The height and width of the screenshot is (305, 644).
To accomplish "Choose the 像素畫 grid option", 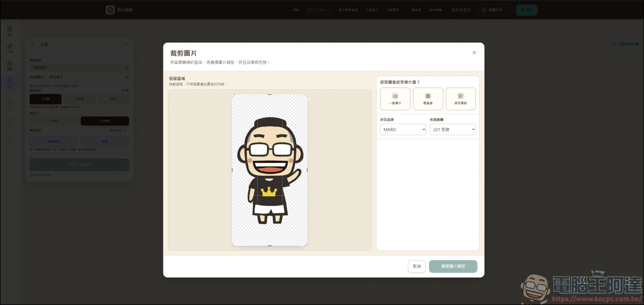I will [428, 99].
